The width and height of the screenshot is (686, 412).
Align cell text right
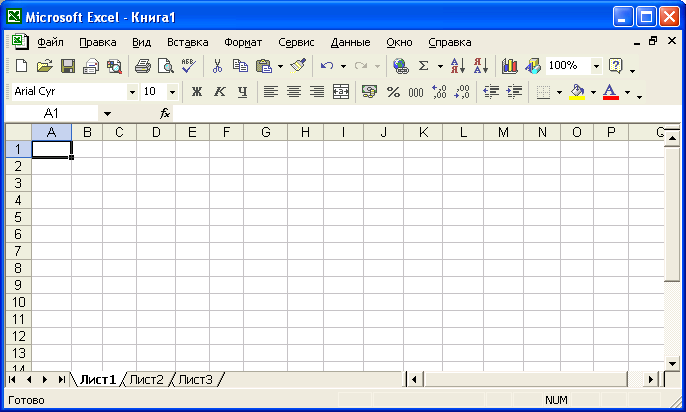317,92
